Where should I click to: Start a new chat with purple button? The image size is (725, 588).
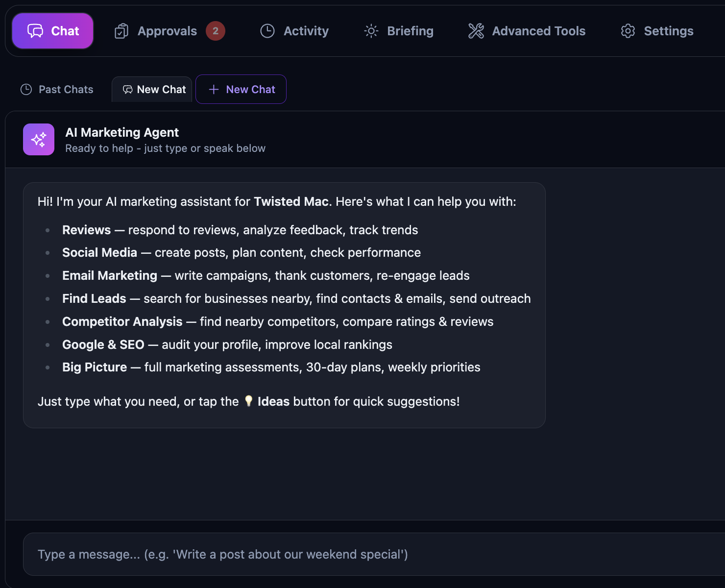tap(241, 89)
